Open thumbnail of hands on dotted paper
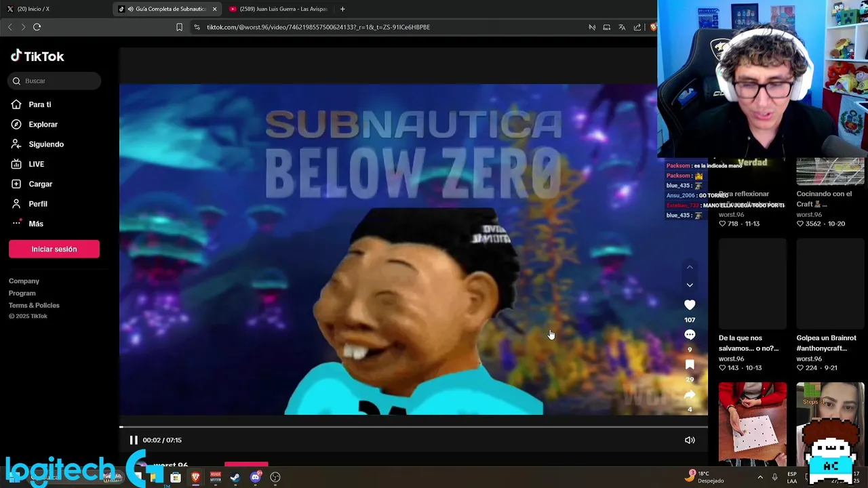 pos(753,424)
